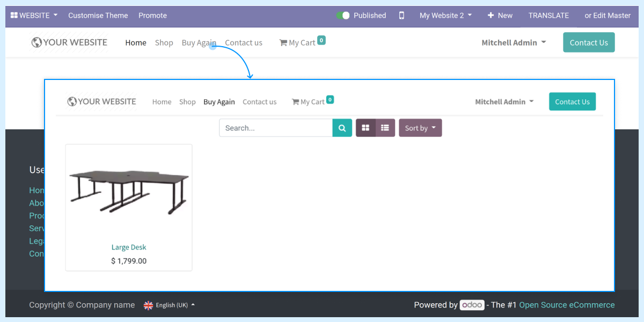This screenshot has height=322, width=644.
Task: Toggle the Published switch
Action: 343,16
